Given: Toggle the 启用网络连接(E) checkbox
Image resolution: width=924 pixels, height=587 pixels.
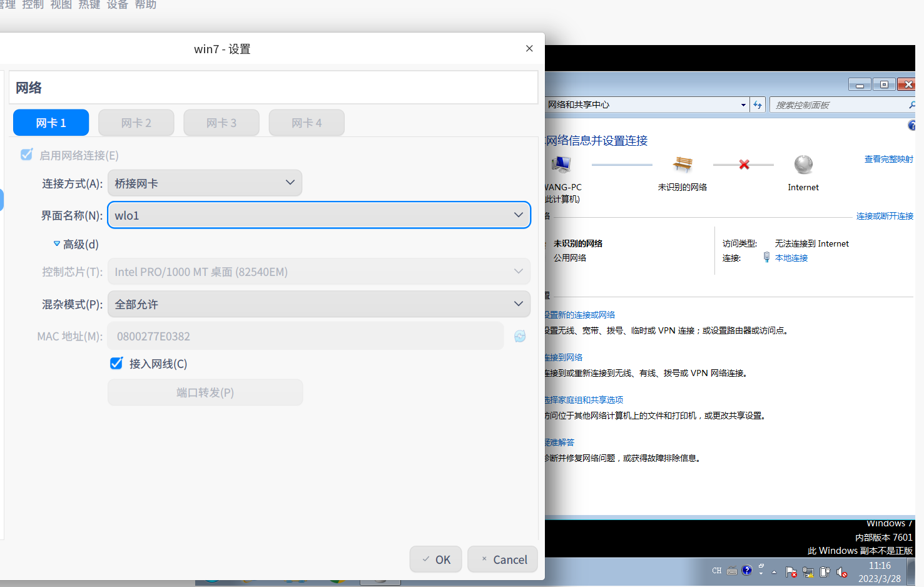Looking at the screenshot, I should tap(26, 155).
